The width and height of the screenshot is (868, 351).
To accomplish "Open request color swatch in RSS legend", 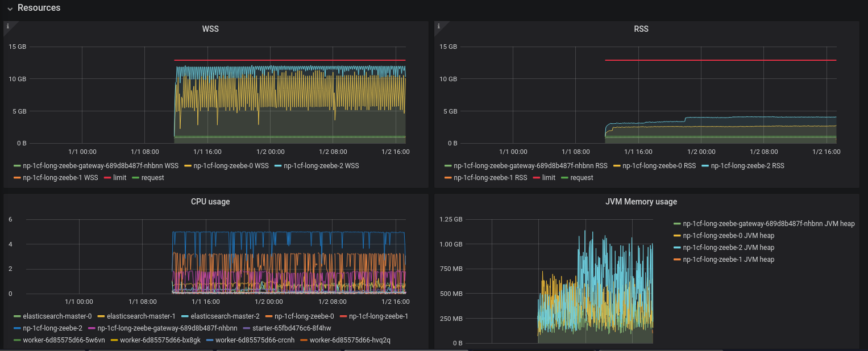I will [x=564, y=178].
